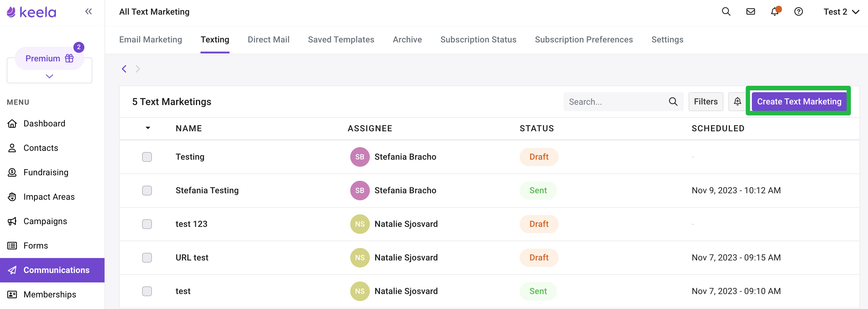Go back with the left arrow
868x309 pixels.
point(124,69)
